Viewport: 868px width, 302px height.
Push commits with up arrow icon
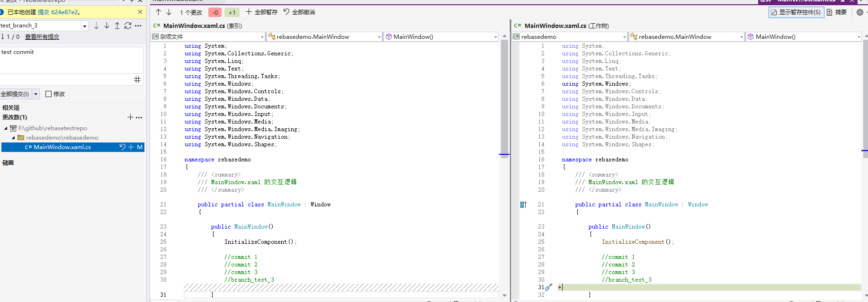117,26
